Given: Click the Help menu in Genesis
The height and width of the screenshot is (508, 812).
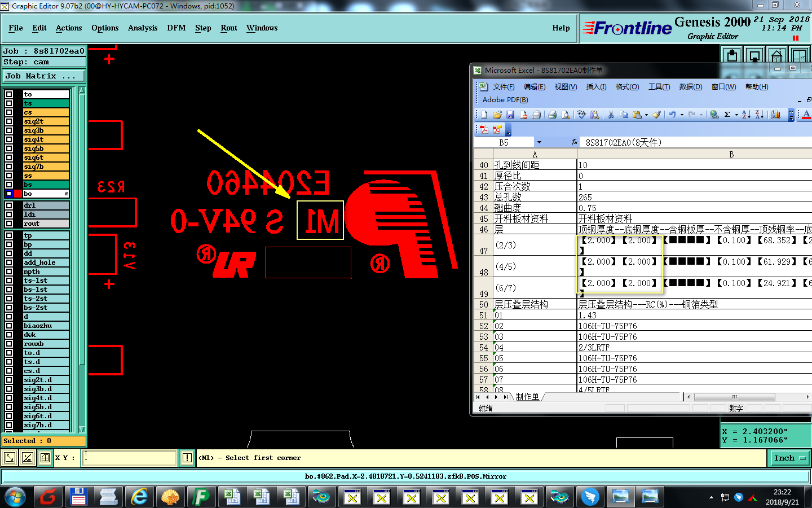Looking at the screenshot, I should 561,28.
